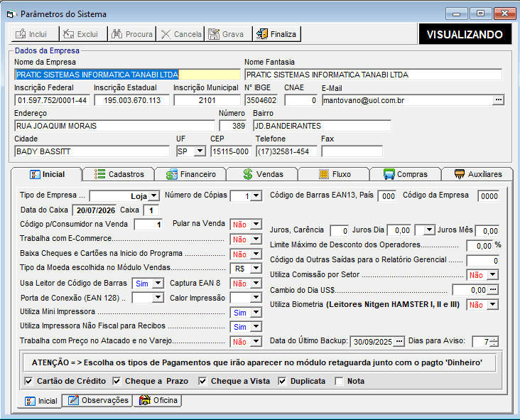Viewport: 520px width, 420px height.
Task: Click the Inclui toolbar button
Action: click(x=35, y=34)
